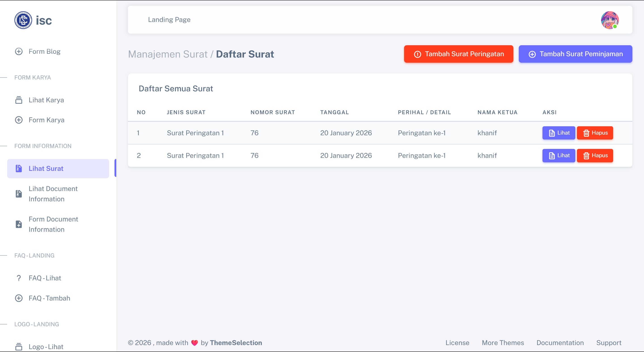The width and height of the screenshot is (644, 352).
Task: Click the plus icon beside FAQ-Tambah
Action: 19,298
